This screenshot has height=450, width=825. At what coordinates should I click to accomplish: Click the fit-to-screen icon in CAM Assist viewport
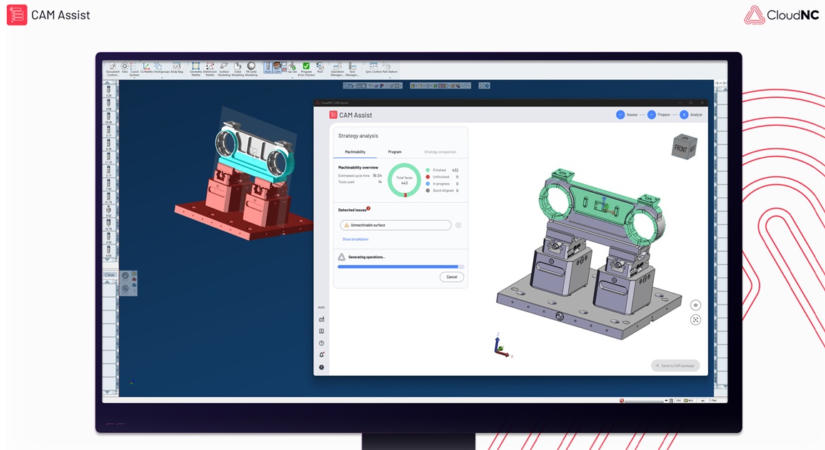tap(696, 319)
